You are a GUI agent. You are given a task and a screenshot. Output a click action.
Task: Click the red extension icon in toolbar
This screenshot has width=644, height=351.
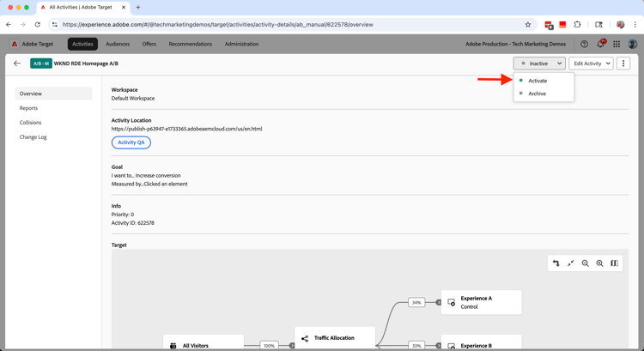click(562, 25)
